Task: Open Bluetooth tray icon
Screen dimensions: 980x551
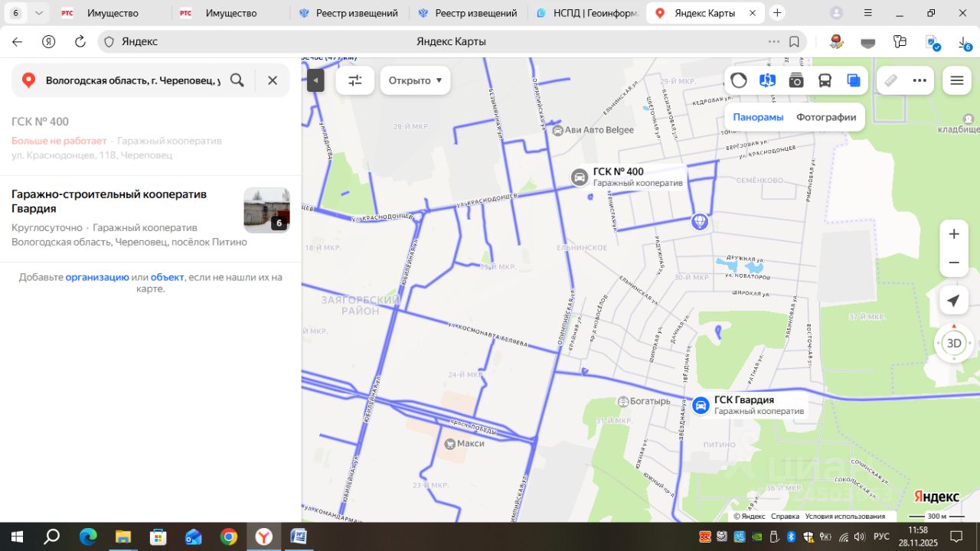Action: (x=792, y=536)
